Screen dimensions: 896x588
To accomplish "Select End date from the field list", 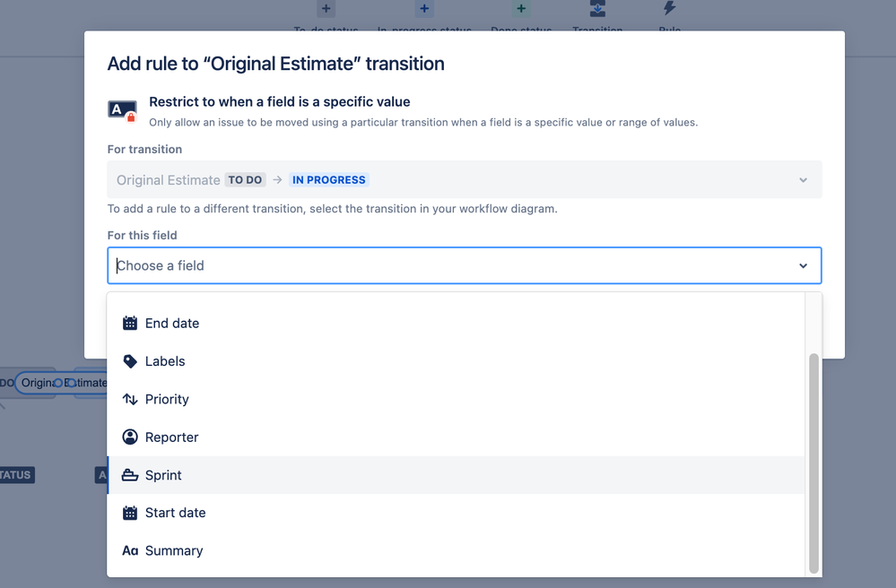I will (x=456, y=323).
